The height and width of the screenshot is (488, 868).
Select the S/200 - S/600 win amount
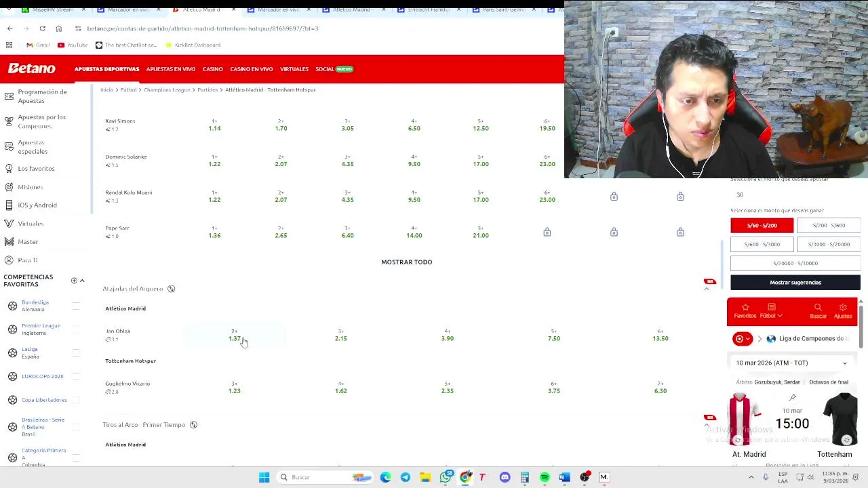(x=829, y=225)
